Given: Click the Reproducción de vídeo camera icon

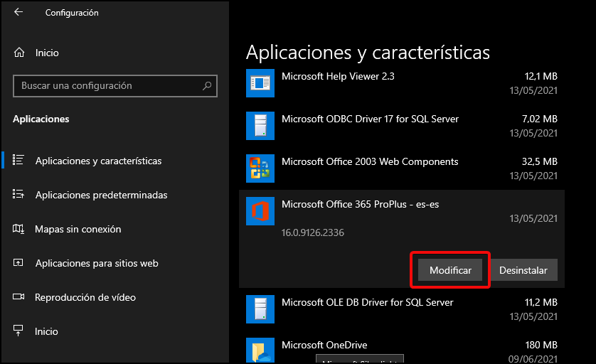Looking at the screenshot, I should [18, 296].
